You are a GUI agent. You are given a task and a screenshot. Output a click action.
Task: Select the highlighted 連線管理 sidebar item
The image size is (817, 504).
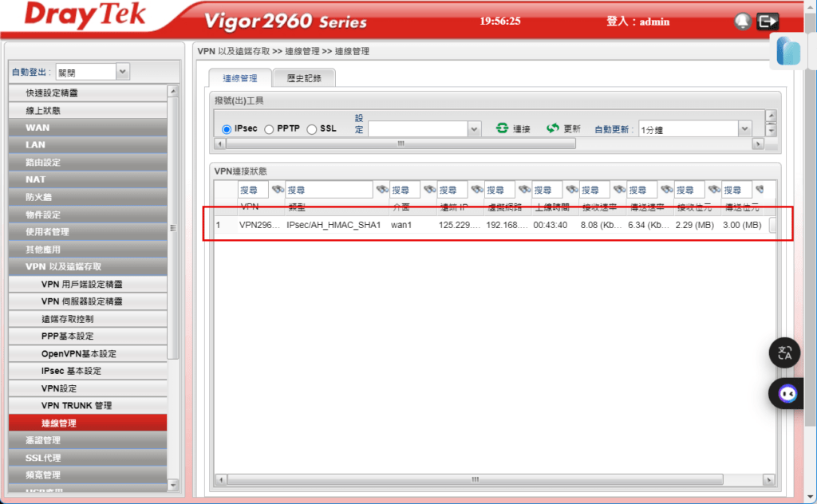[88, 423]
